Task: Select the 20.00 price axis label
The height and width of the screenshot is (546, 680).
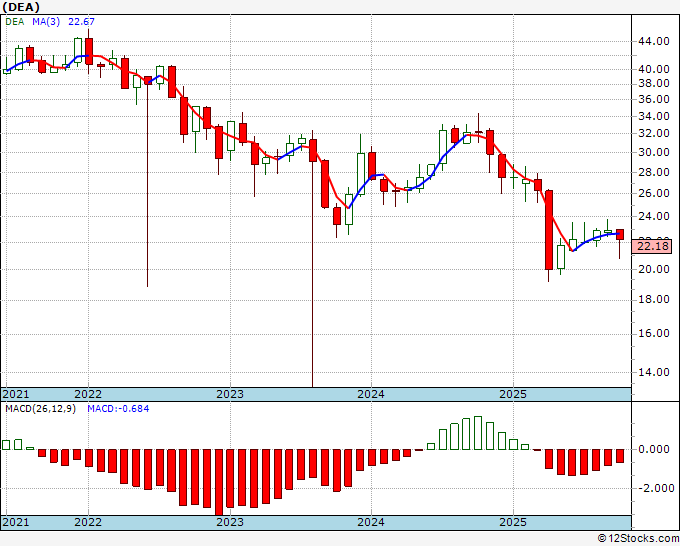Action: coord(654,269)
